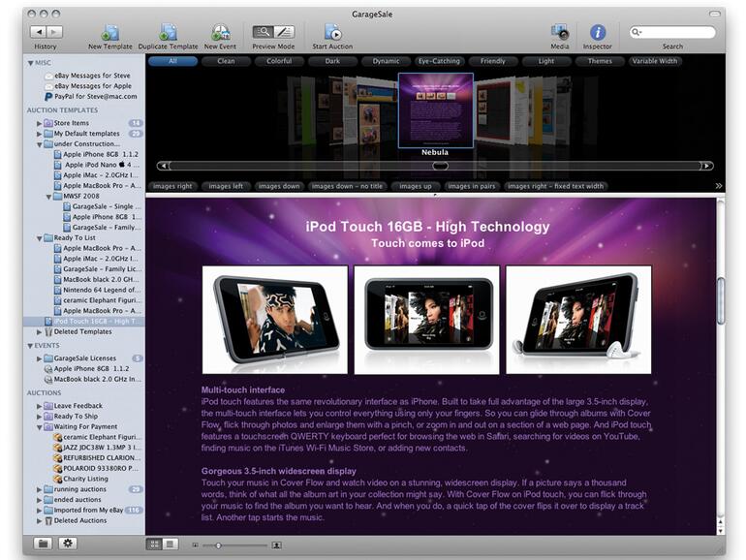Click the large thumbnail size icon

pos(276,545)
